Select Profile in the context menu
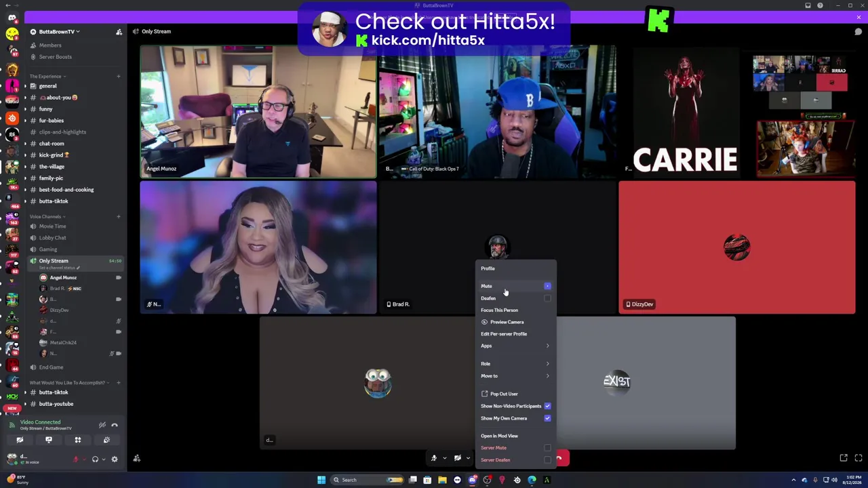 [515, 268]
